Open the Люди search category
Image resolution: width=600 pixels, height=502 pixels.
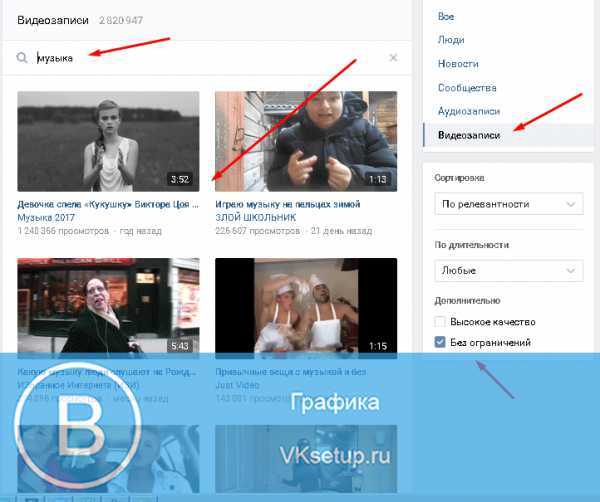pyautogui.click(x=451, y=40)
